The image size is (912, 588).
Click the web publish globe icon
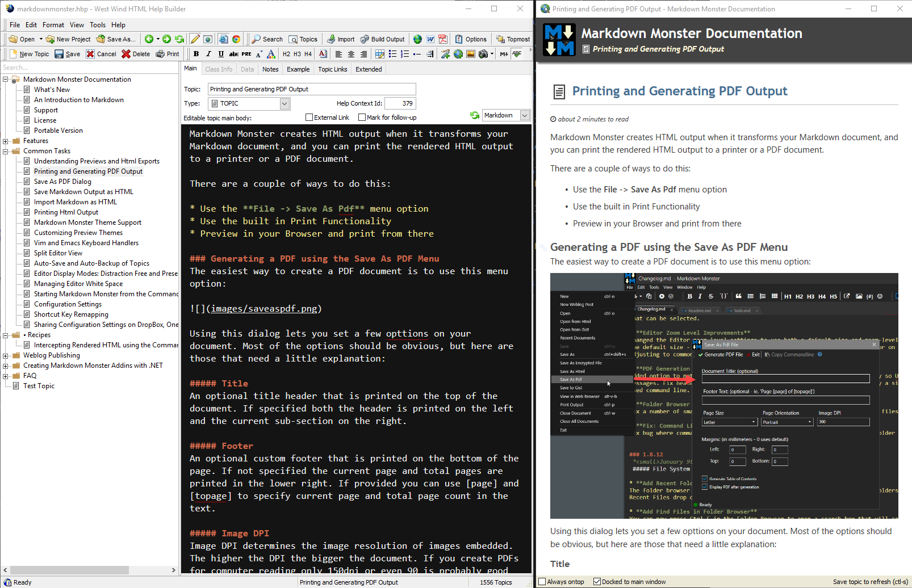coord(417,39)
